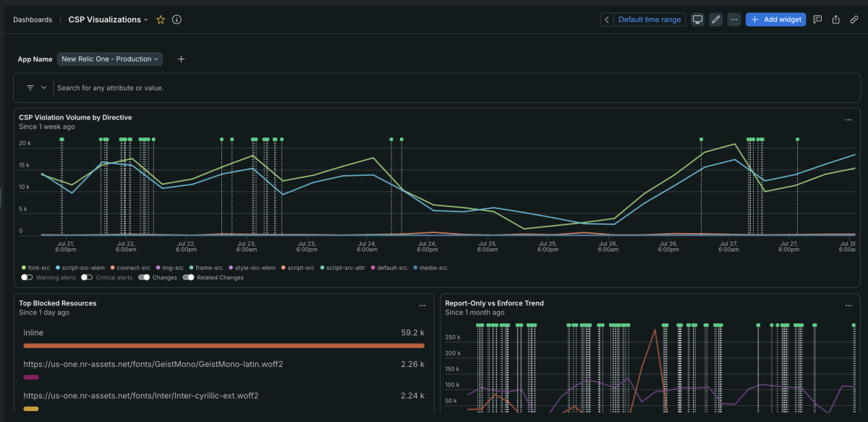Expand the filter options chevron
The height and width of the screenshot is (422, 868).
(43, 88)
